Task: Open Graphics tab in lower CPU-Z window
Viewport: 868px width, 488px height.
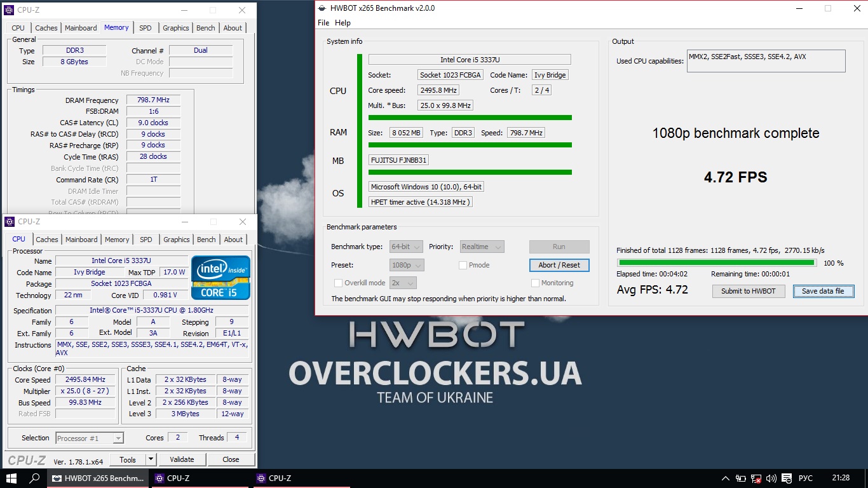Action: click(x=177, y=240)
